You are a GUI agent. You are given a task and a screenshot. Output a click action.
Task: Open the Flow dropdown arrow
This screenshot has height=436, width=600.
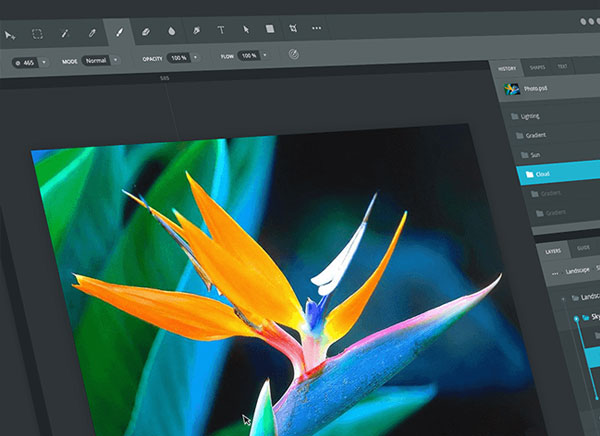click(x=264, y=55)
